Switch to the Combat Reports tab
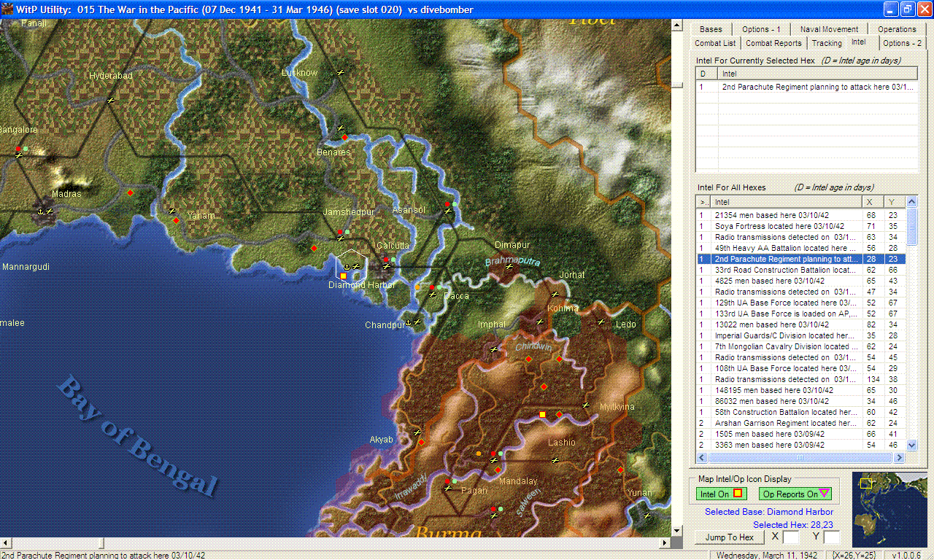This screenshot has height=560, width=934. click(x=773, y=43)
